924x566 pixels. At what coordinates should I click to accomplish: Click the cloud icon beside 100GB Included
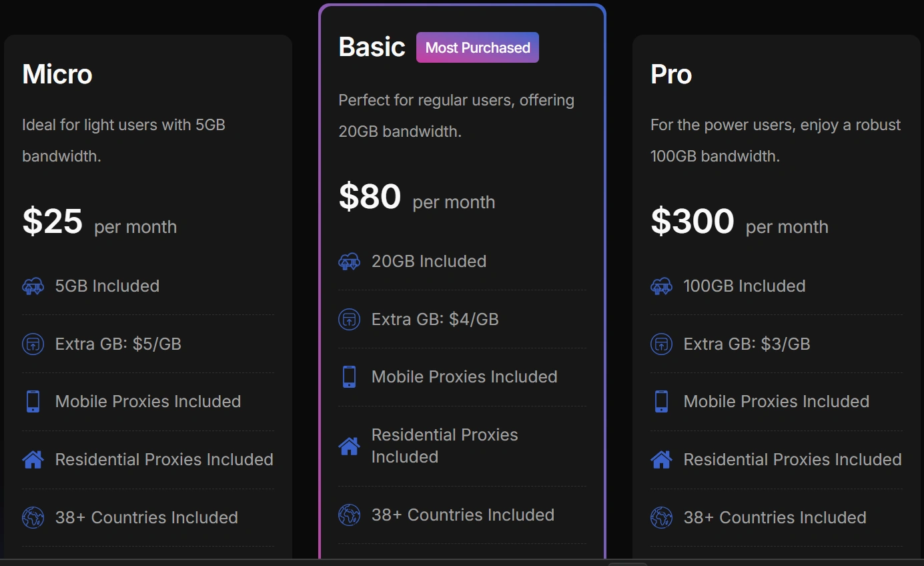click(x=662, y=286)
